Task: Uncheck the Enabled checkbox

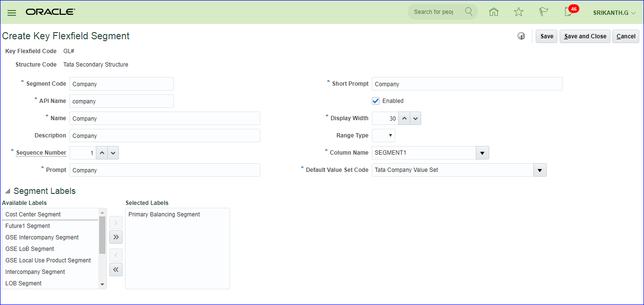Action: pos(376,101)
